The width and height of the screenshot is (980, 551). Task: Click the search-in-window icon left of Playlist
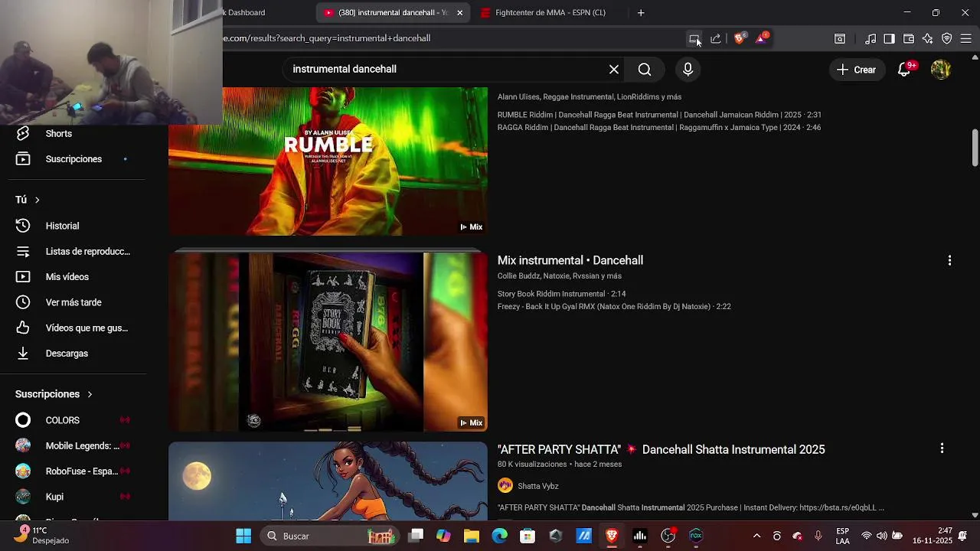point(840,38)
